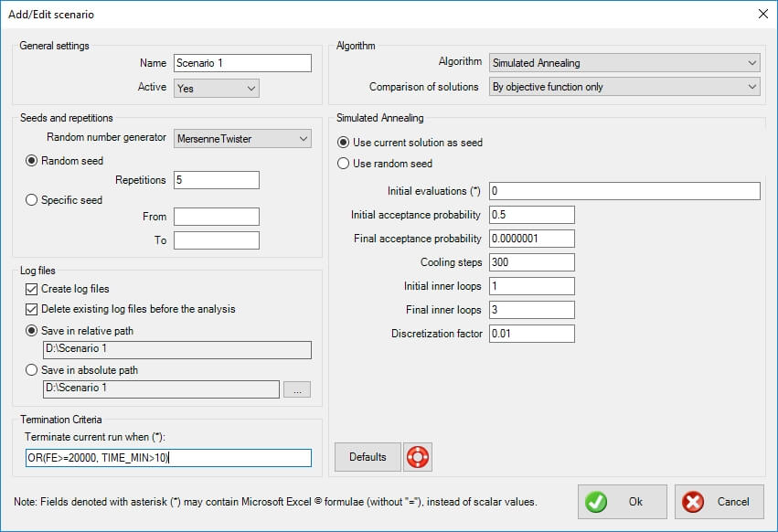Expand the Active dropdown
The height and width of the screenshot is (532, 778).
216,88
